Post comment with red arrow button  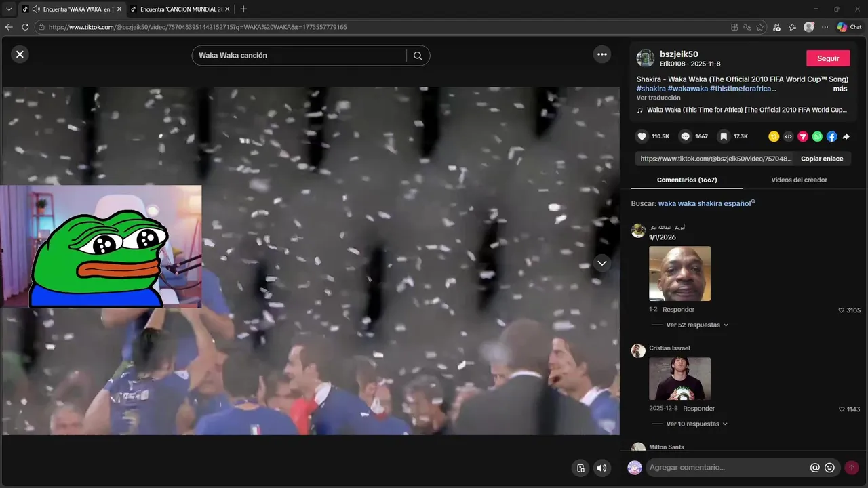[x=852, y=468]
